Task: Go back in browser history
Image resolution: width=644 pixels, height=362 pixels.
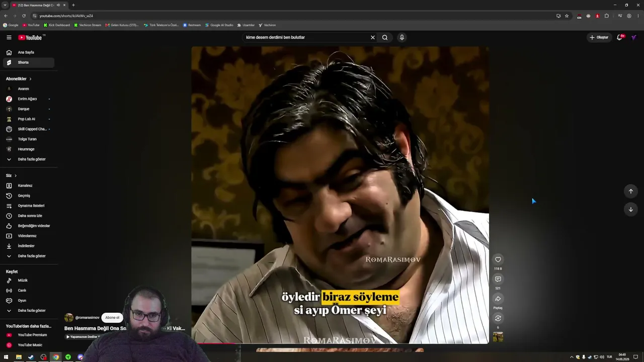Action: click(x=6, y=16)
